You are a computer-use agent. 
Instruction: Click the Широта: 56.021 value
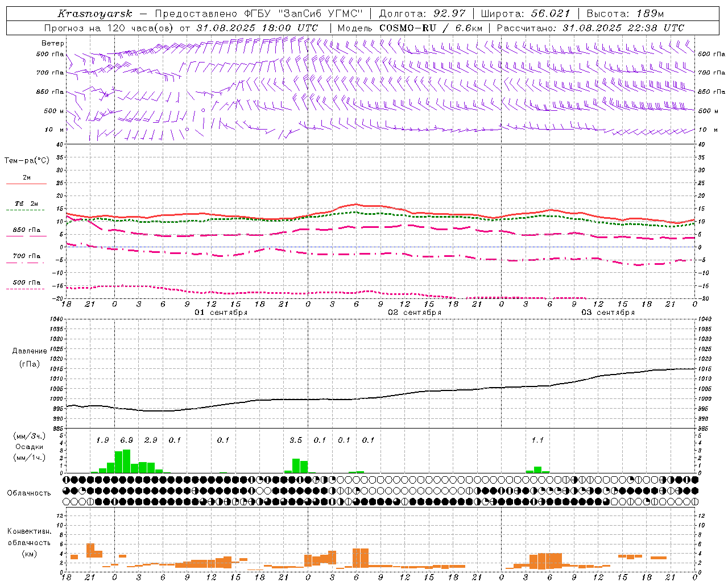coord(526,14)
